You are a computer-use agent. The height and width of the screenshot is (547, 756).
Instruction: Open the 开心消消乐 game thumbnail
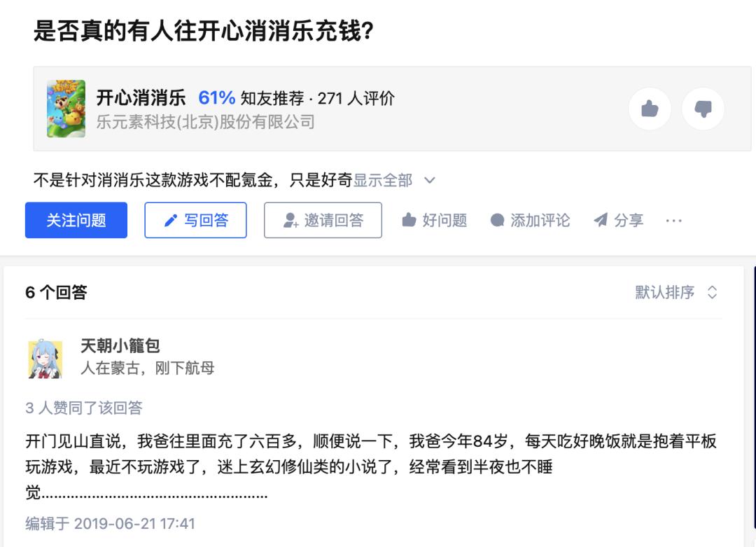point(66,109)
